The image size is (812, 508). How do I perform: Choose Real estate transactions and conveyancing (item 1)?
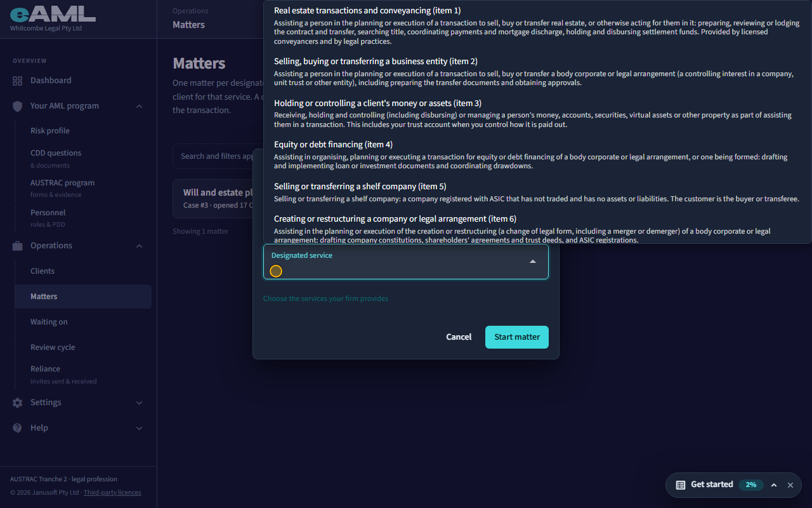[x=537, y=25]
